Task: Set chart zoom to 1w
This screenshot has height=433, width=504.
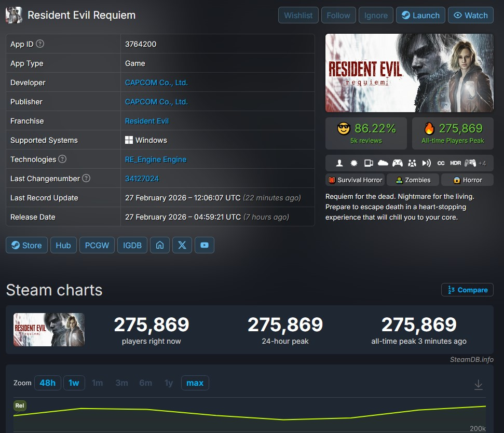Action: tap(74, 383)
